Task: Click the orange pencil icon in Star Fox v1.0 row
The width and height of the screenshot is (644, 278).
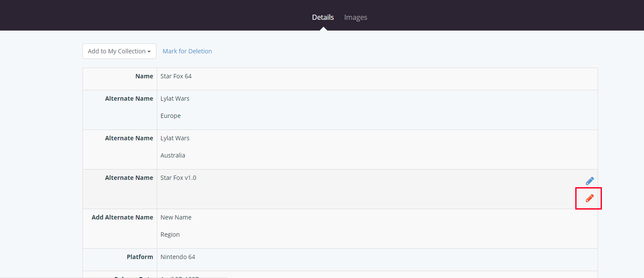Action: (x=589, y=198)
